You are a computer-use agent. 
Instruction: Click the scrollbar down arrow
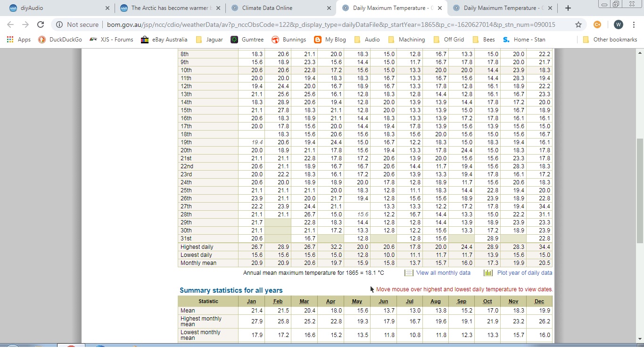coord(640,339)
